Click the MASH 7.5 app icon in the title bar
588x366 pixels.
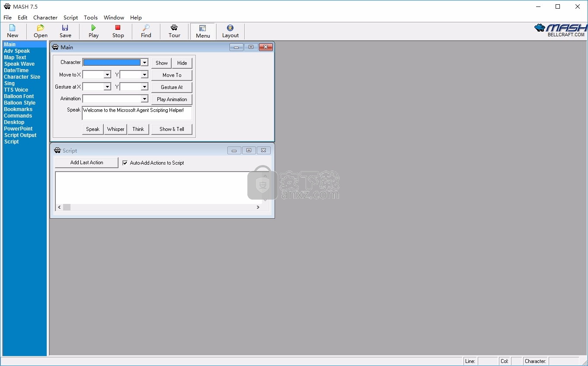pyautogui.click(x=7, y=6)
